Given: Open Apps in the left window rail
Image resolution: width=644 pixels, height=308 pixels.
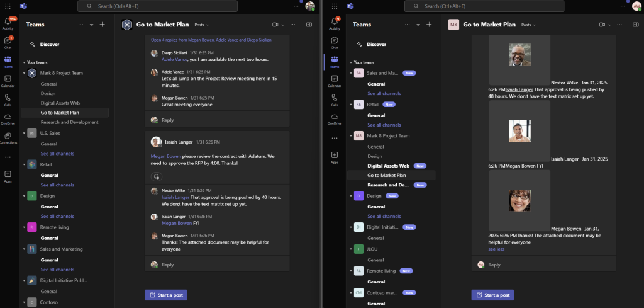Looking at the screenshot, I should tap(8, 177).
